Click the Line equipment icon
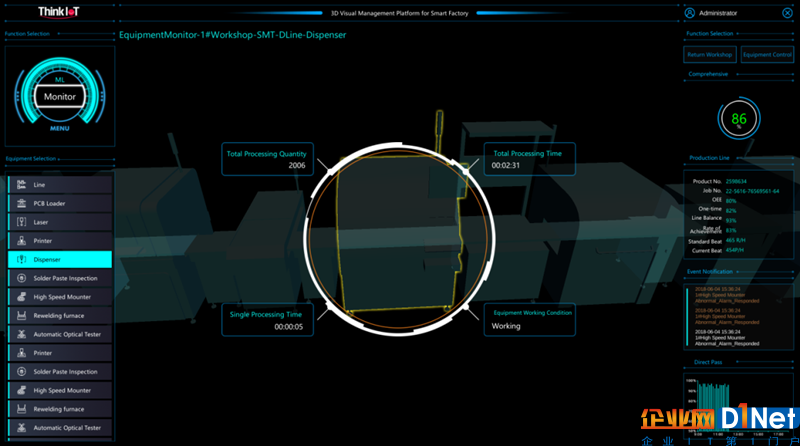This screenshot has width=800, height=446. click(21, 185)
